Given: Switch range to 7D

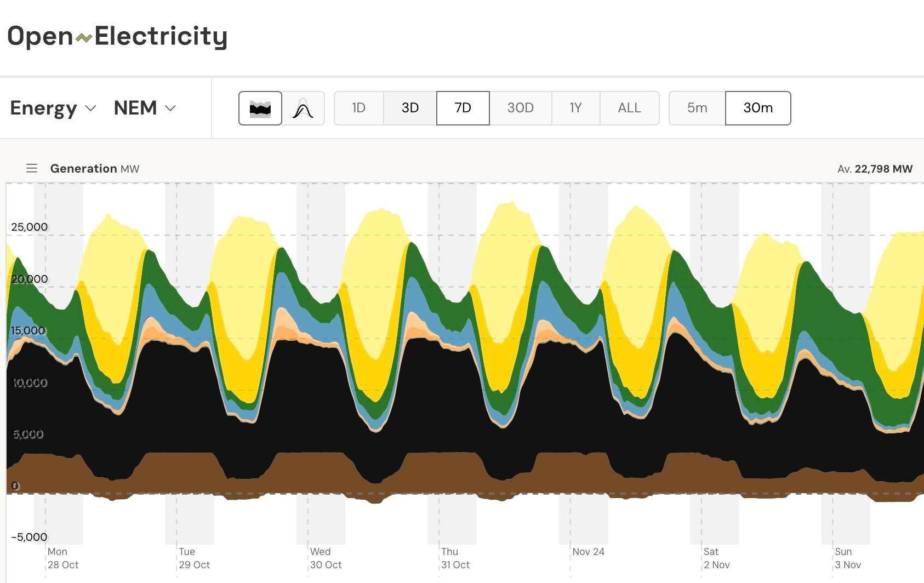Looking at the screenshot, I should tap(463, 108).
